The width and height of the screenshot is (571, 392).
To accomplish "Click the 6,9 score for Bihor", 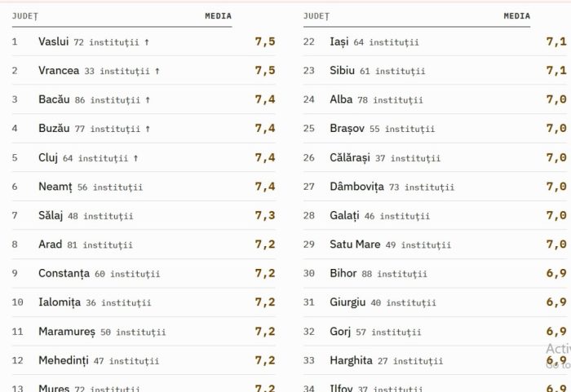I will click(x=556, y=273).
